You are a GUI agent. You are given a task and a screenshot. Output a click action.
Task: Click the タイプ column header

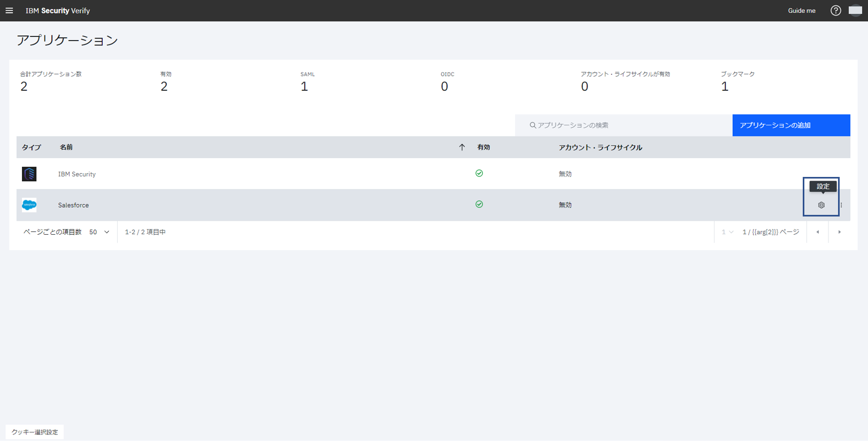32,148
